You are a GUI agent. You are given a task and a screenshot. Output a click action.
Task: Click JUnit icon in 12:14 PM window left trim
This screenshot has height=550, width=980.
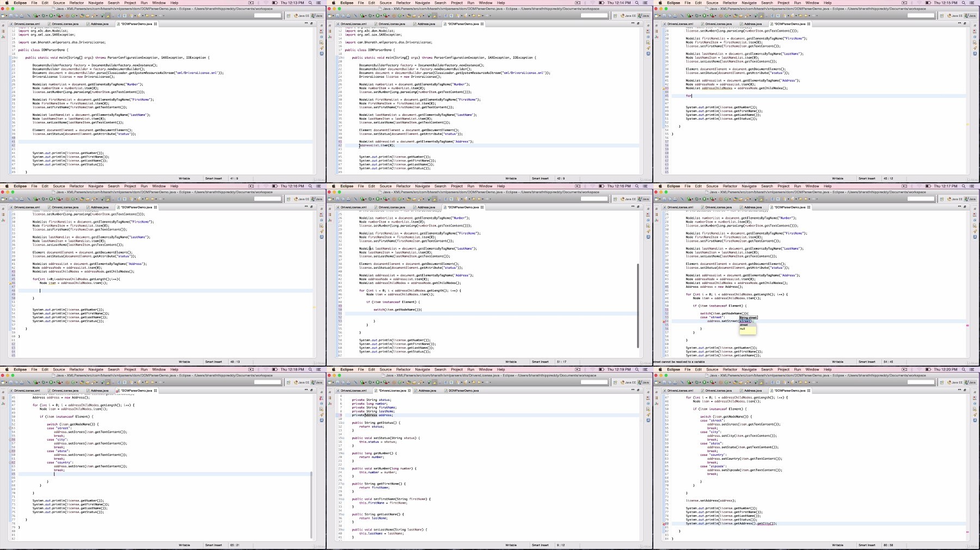point(329,37)
